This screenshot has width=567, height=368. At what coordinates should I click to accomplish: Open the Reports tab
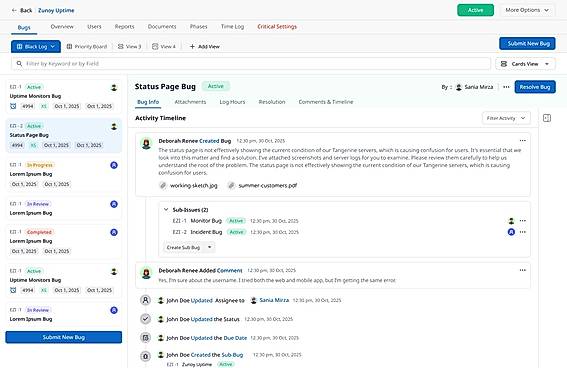(x=124, y=27)
